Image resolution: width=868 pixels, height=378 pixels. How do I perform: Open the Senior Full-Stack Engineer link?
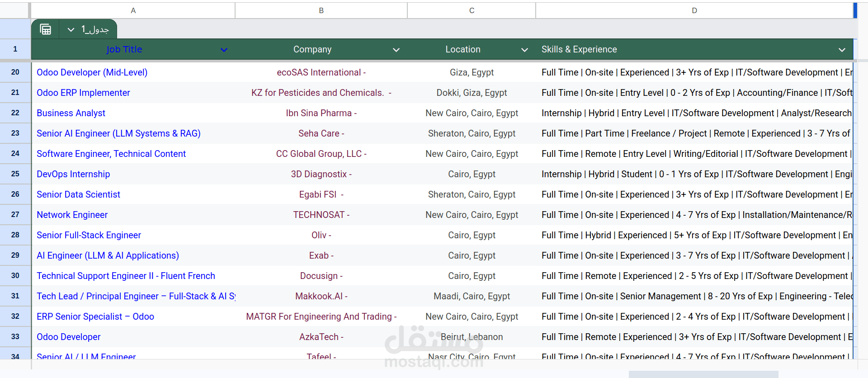click(x=89, y=235)
